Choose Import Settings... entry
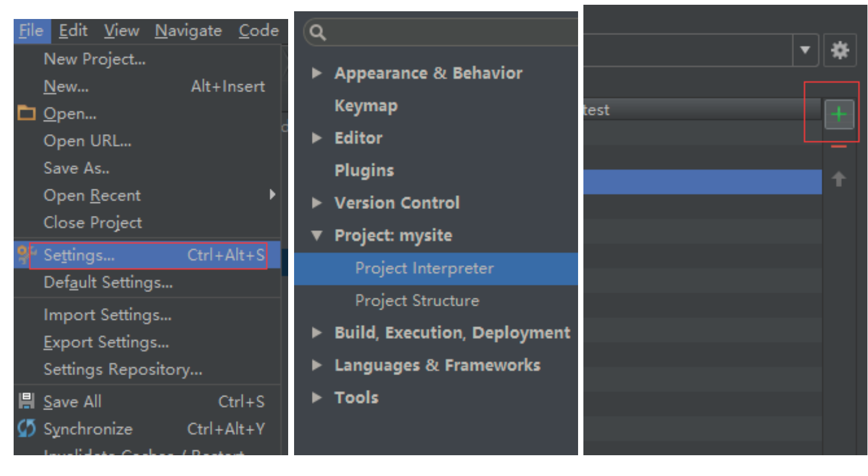 pos(108,315)
